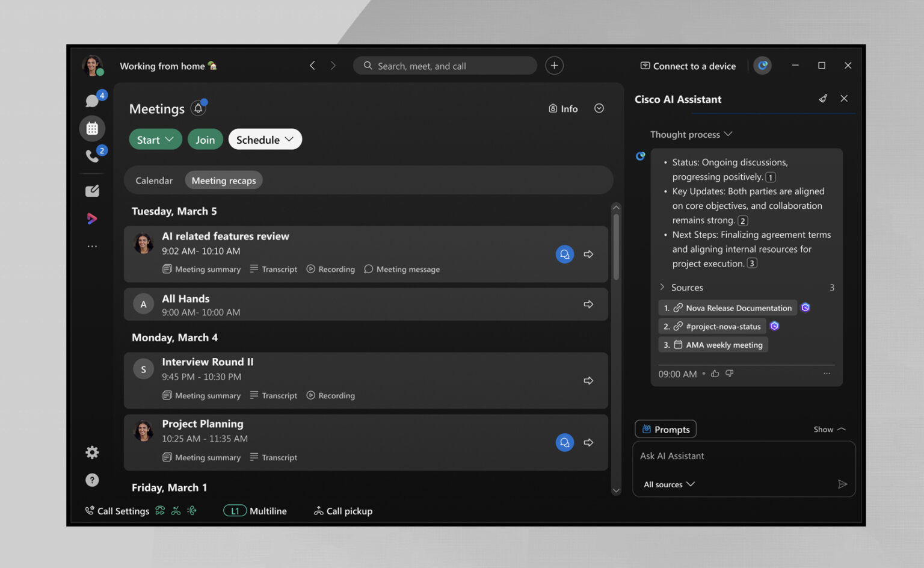924x568 pixels.
Task: Select the Vidcast icon in the sidebar
Action: click(x=92, y=218)
